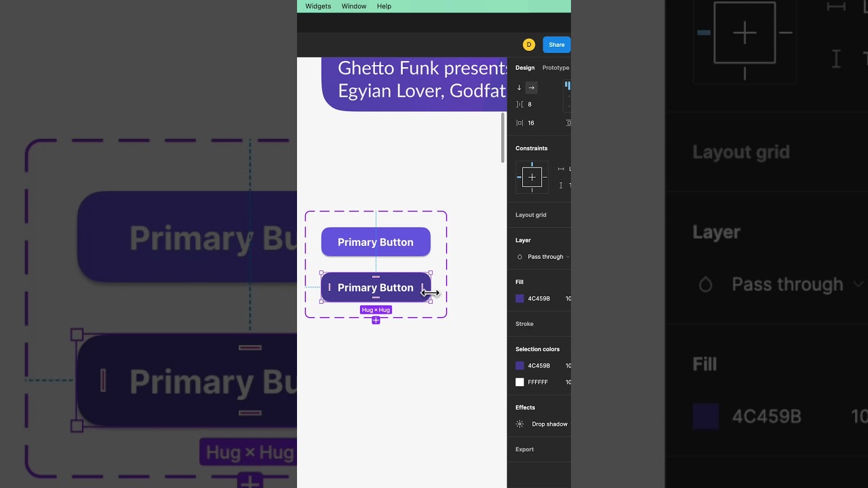Screen dimensions: 868x488
Task: Open the Window menu
Action: (x=354, y=6)
